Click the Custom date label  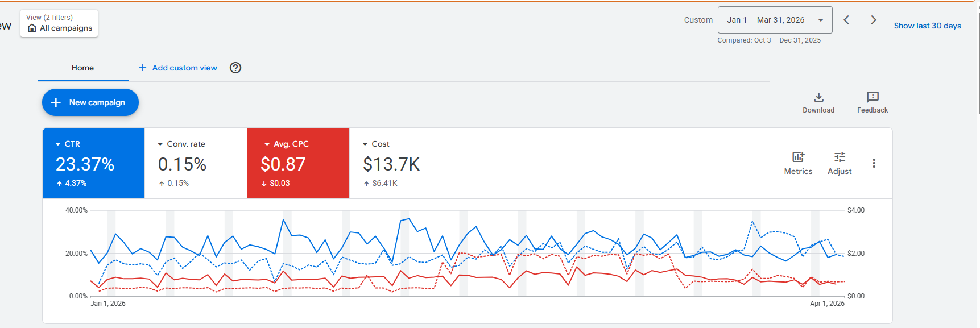pyautogui.click(x=698, y=20)
